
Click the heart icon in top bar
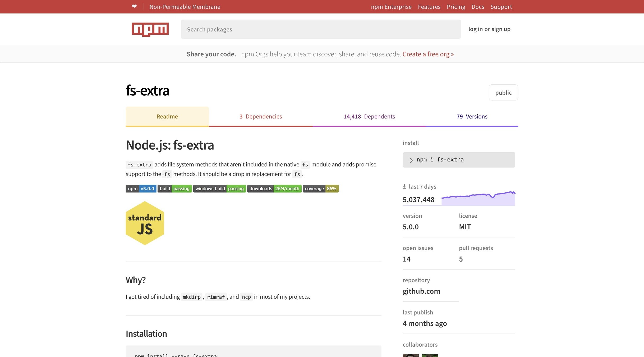coord(134,6)
